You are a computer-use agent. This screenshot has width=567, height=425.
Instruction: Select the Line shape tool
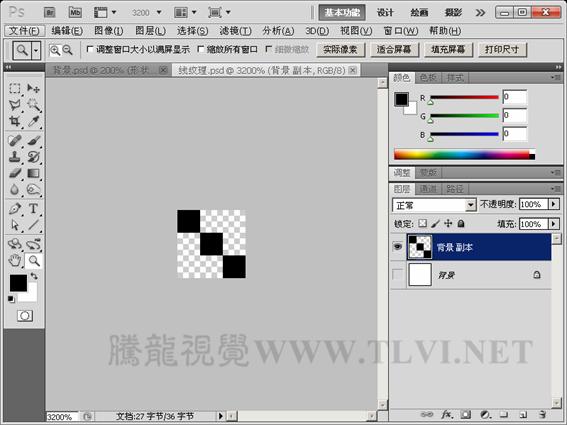33,225
